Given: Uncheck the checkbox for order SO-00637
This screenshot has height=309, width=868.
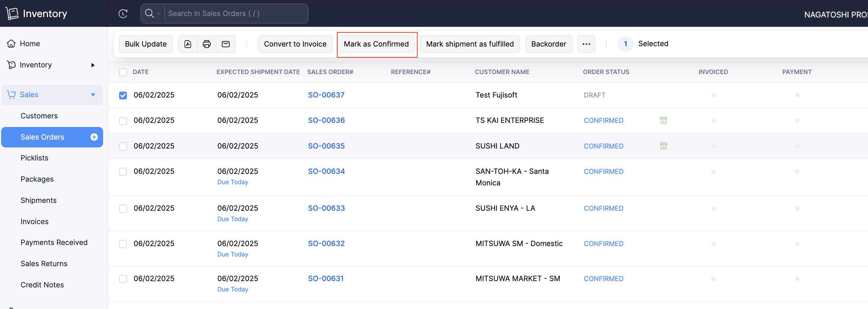Looking at the screenshot, I should pos(123,95).
